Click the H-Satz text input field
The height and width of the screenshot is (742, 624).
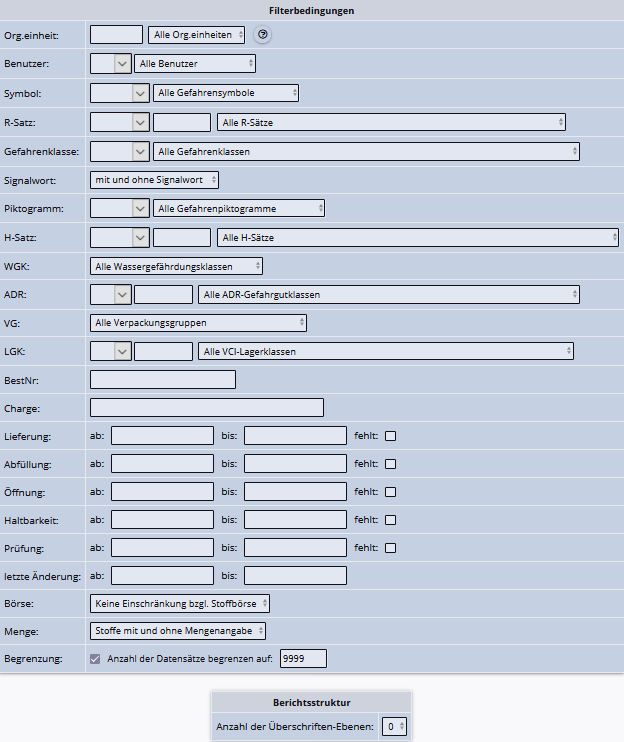coord(182,238)
